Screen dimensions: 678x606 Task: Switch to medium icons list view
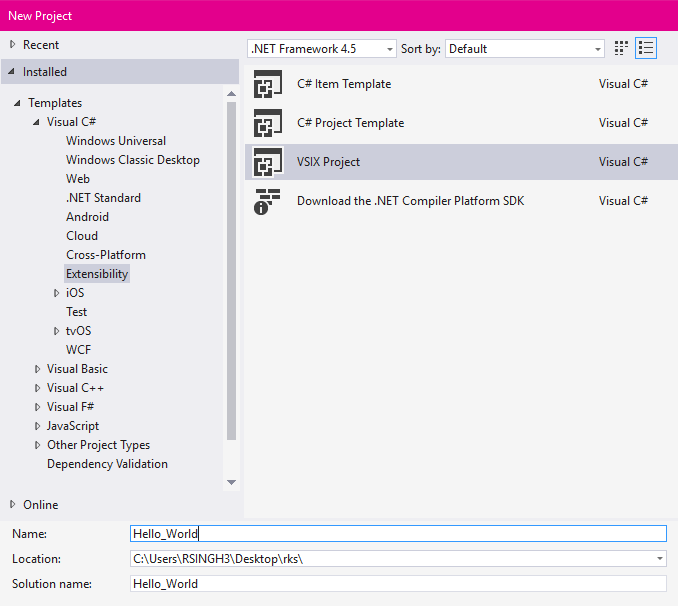tap(646, 48)
